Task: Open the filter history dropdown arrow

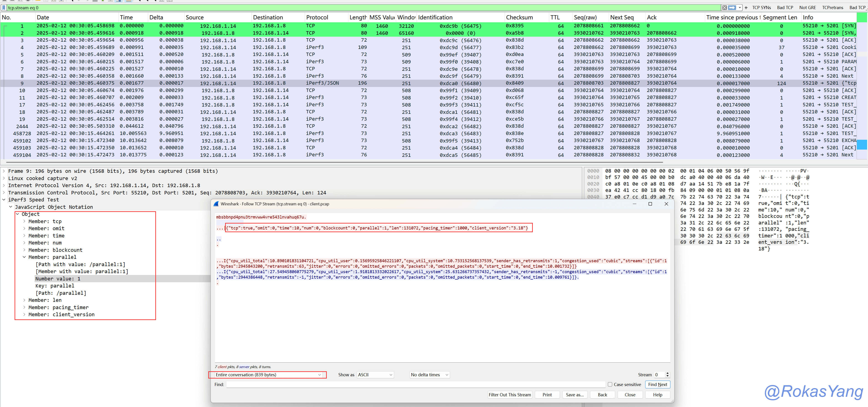Action: 740,8
